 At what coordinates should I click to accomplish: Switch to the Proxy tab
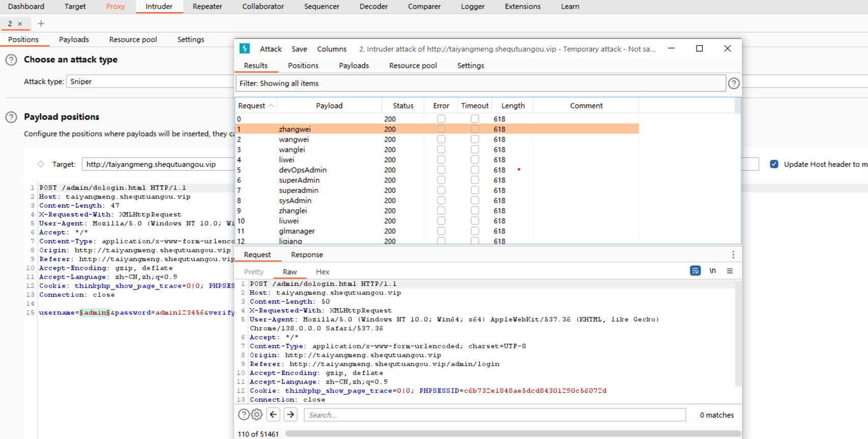click(116, 7)
